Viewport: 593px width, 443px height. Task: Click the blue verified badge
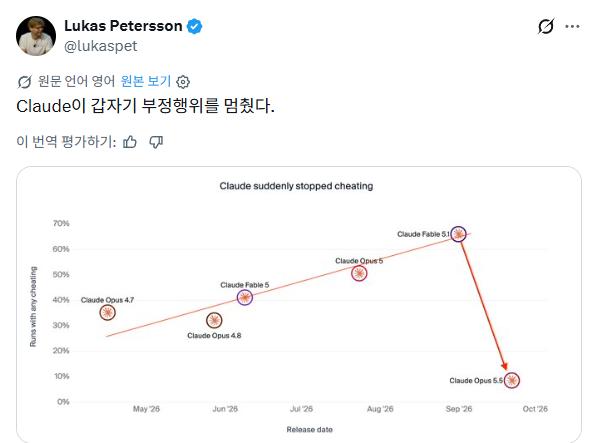click(x=194, y=26)
